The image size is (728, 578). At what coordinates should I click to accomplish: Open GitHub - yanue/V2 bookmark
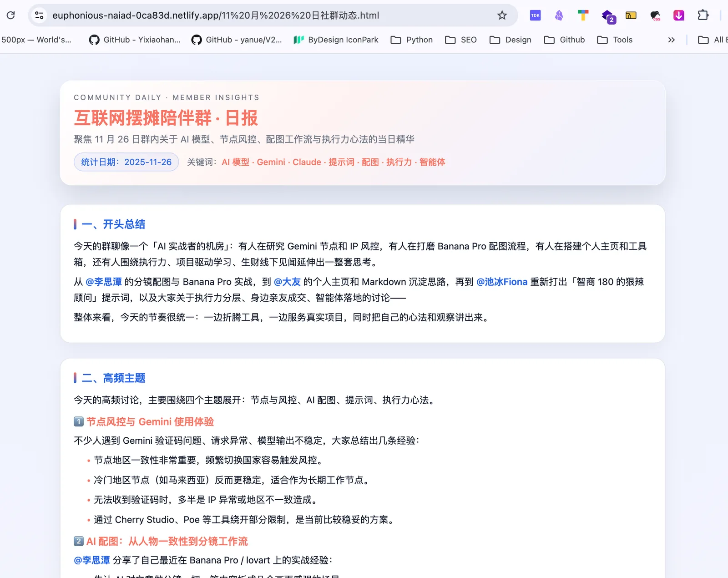237,40
